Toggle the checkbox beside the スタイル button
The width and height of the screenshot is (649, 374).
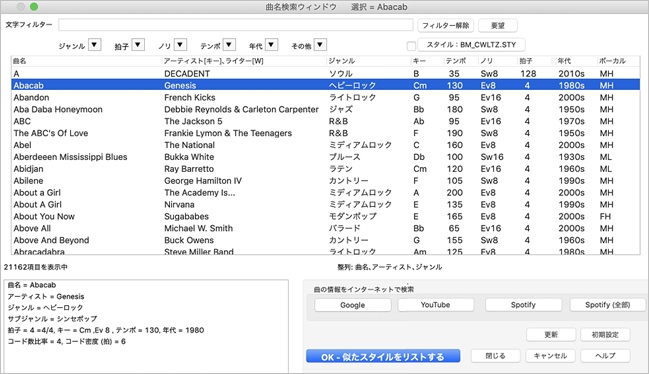[411, 46]
